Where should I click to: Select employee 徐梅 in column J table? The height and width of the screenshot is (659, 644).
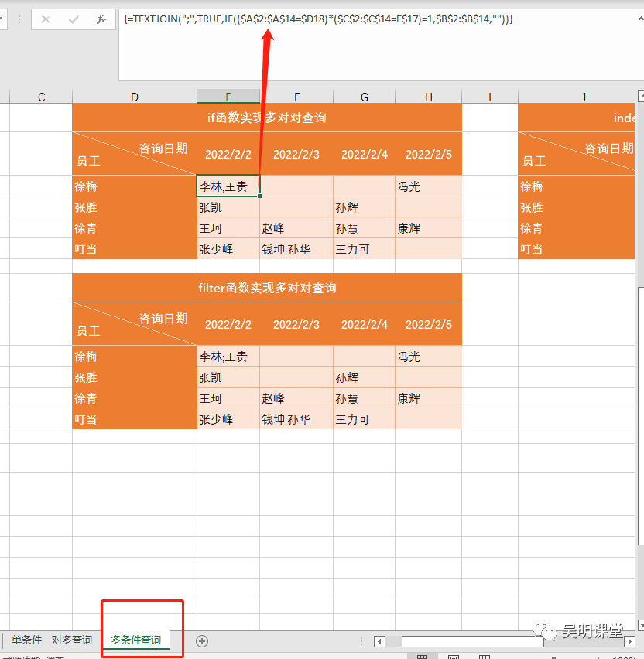(x=577, y=186)
